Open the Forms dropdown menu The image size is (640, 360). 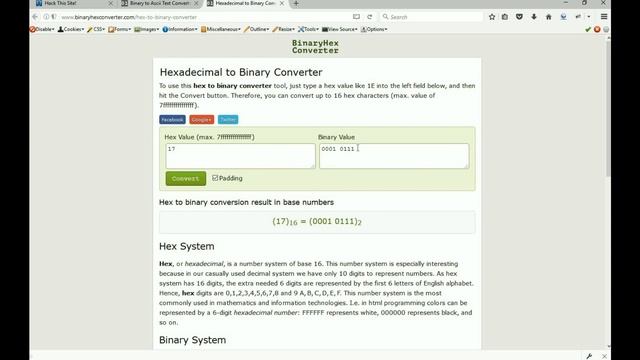pos(120,29)
